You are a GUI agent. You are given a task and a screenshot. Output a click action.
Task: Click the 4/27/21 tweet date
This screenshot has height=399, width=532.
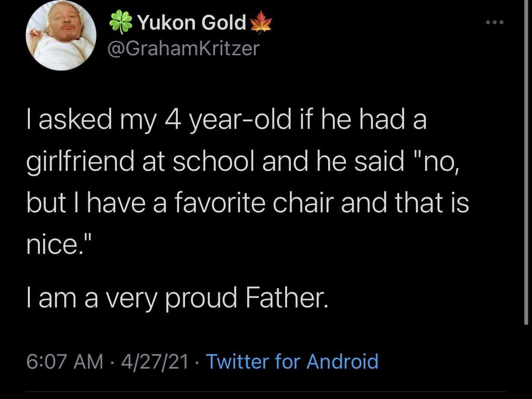tap(155, 362)
